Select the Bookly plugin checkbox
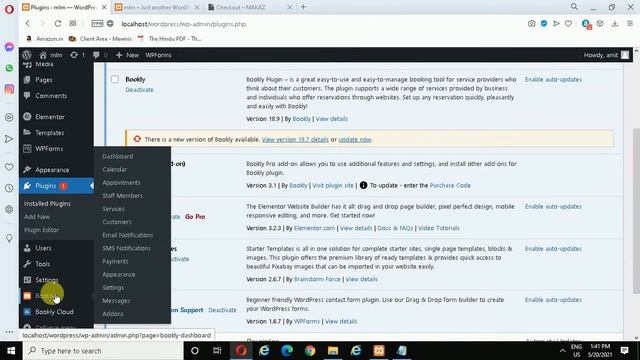Image resolution: width=640 pixels, height=360 pixels. [115, 79]
